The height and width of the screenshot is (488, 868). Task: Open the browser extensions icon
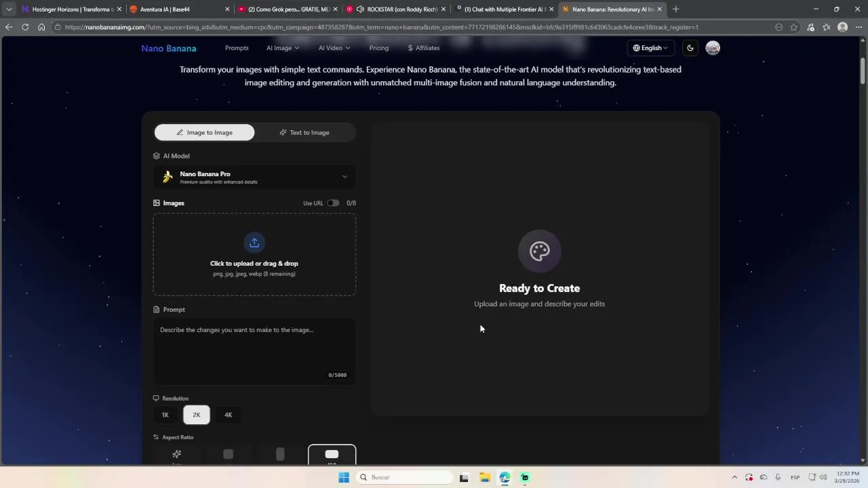click(x=810, y=27)
